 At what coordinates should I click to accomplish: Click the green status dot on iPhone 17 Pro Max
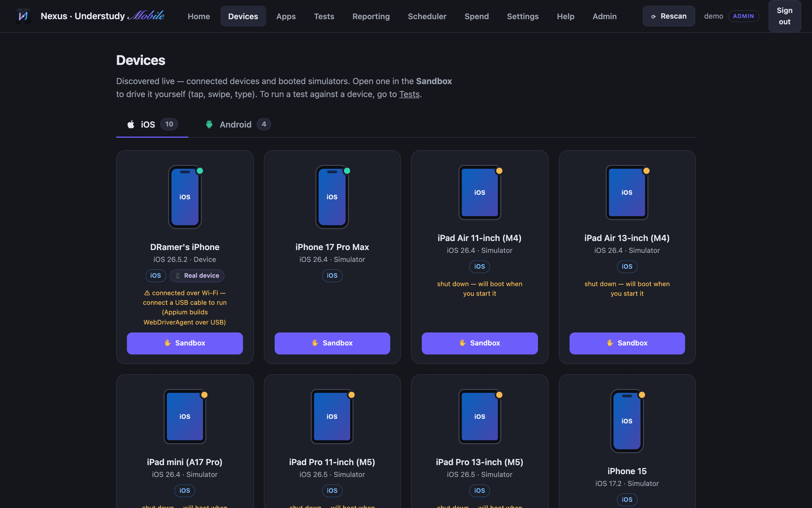347,171
